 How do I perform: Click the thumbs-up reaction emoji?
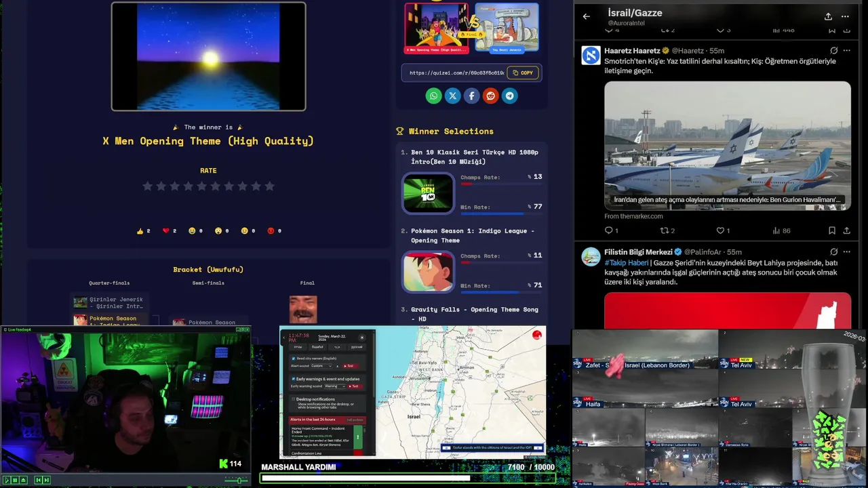click(140, 231)
